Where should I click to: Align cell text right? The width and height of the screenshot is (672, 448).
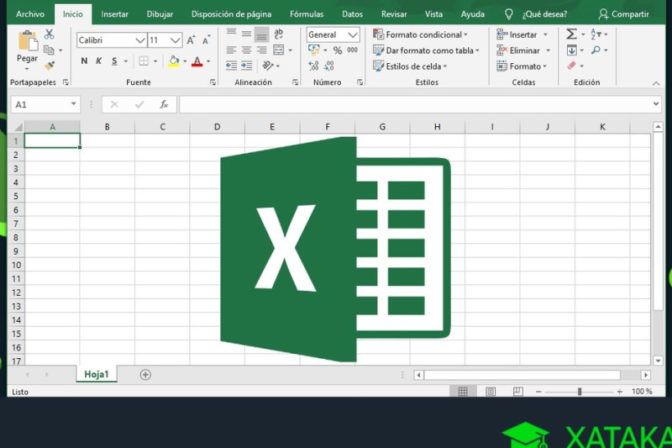coord(261,50)
